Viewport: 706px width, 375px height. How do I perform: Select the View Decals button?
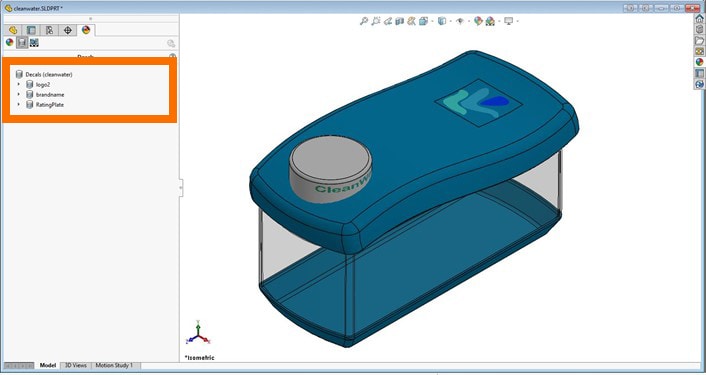point(22,42)
